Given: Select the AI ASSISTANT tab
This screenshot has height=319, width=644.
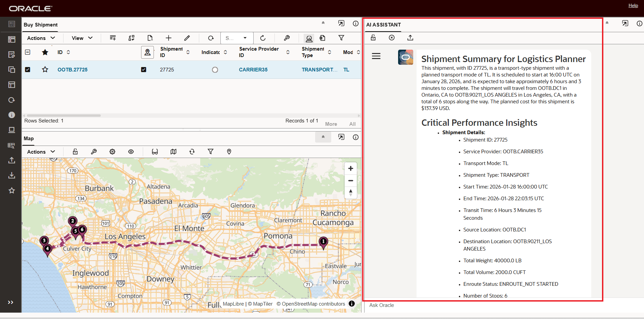Looking at the screenshot, I should point(384,25).
